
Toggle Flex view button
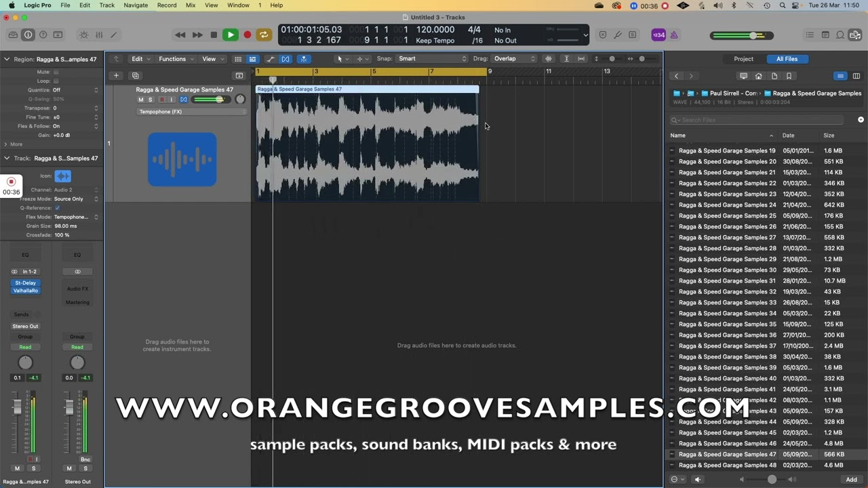(x=285, y=59)
